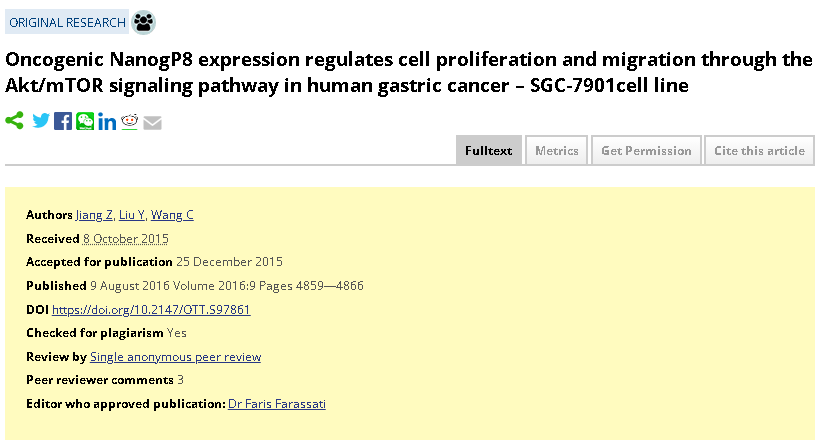819x440 pixels.
Task: Visit editor Dr Faris Farassati's page
Action: click(x=277, y=404)
